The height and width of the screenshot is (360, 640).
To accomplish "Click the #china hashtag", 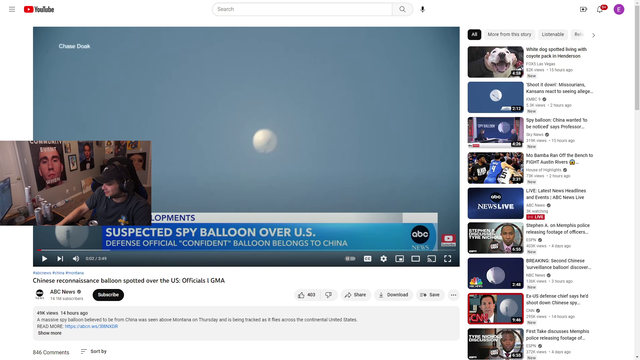I will pos(58,273).
